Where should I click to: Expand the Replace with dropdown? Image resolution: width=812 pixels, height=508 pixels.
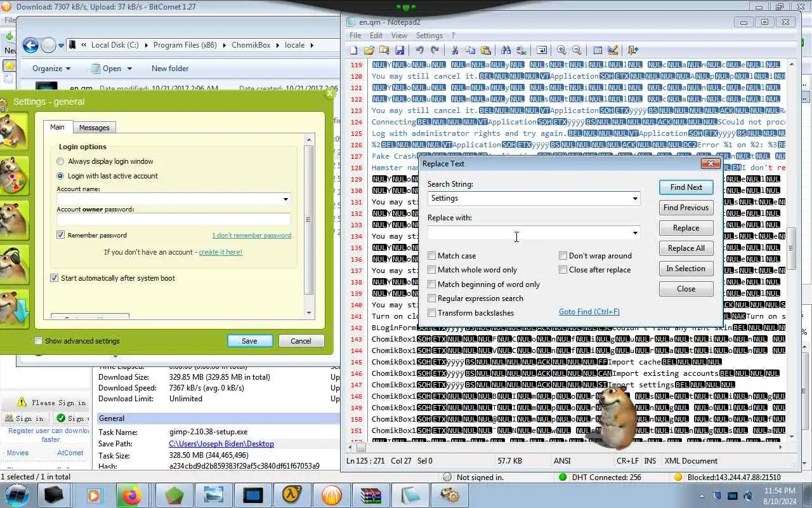634,233
